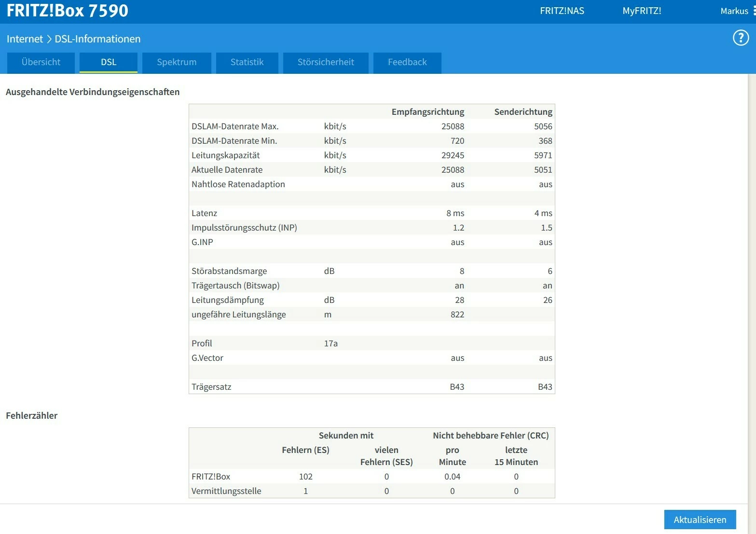Click the Aktuelle Datenrate row label

pos(227,170)
